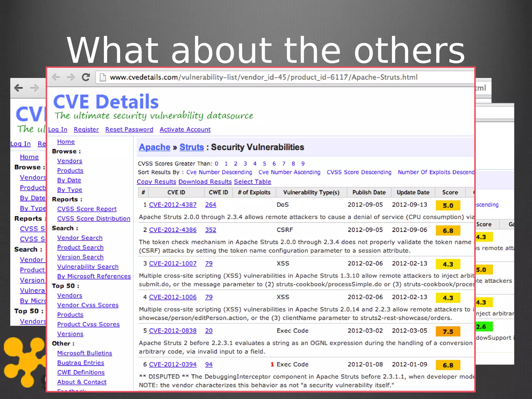
Task: Open Home in the front sidebar
Action: [66, 142]
